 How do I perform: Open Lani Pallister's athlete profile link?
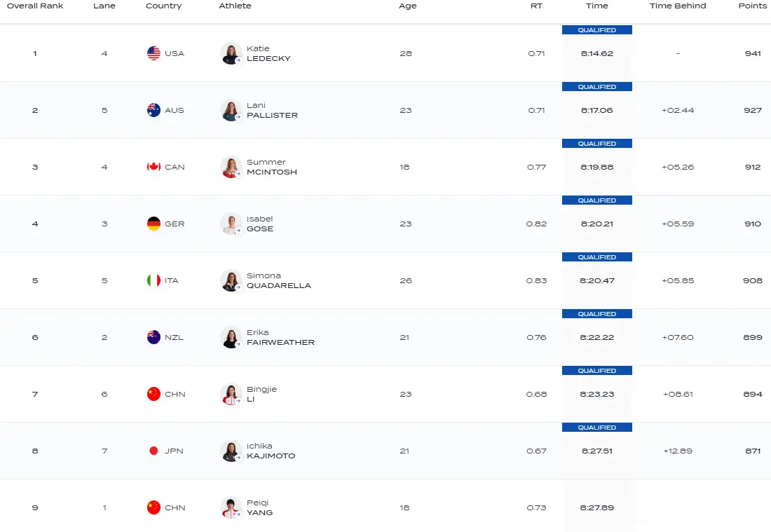tap(272, 110)
